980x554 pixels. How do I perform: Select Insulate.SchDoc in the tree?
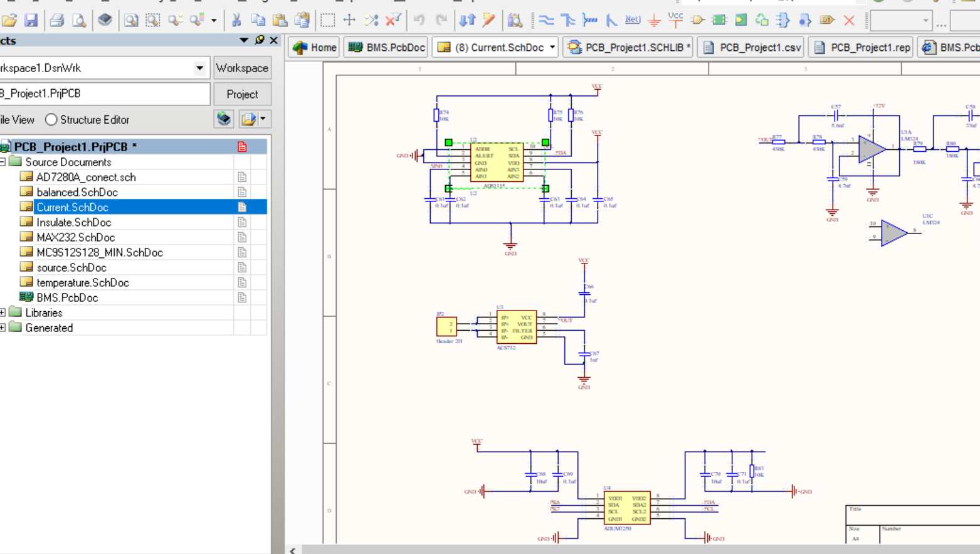point(73,222)
